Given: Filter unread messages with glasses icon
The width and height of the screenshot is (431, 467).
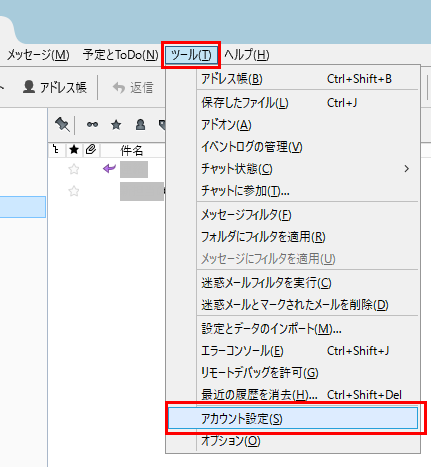Looking at the screenshot, I should [92, 125].
